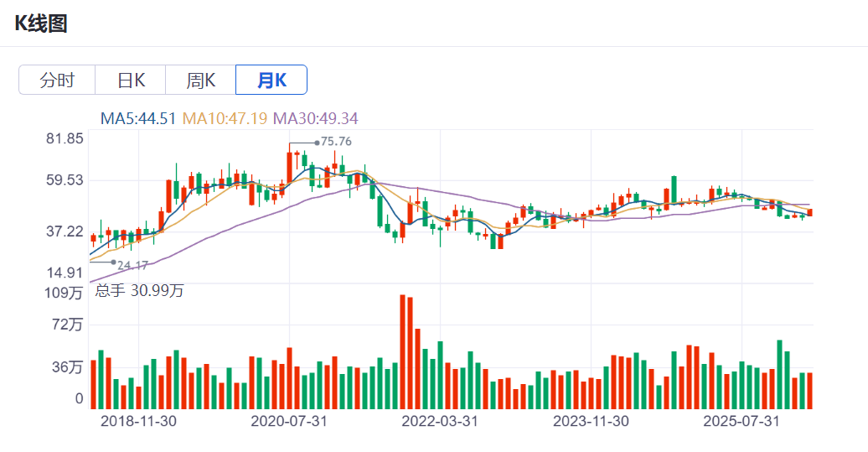Select the 月K tab
Screen dimensions: 868x452
271,81
